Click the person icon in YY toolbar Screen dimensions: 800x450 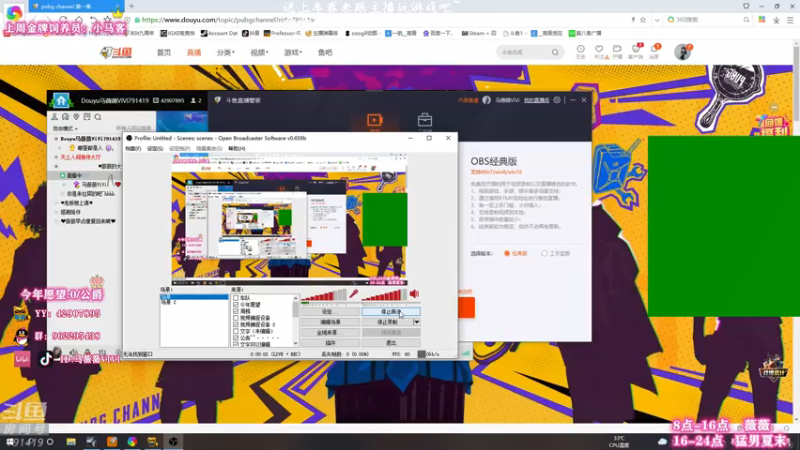tap(55, 117)
